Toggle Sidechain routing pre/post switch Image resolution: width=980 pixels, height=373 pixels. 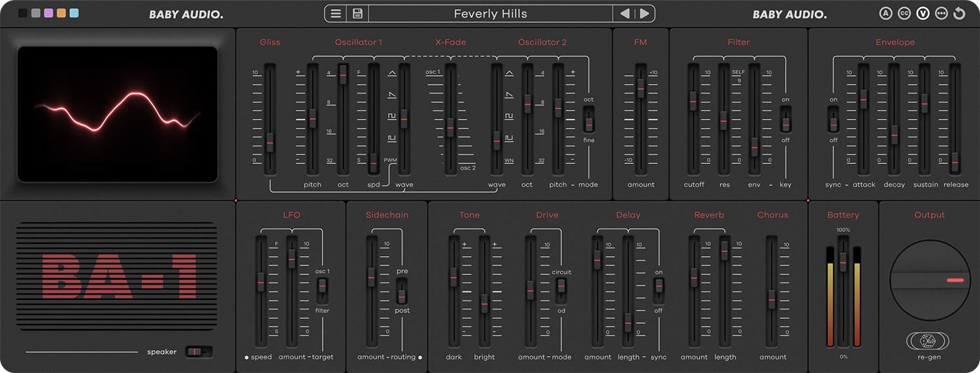pyautogui.click(x=402, y=291)
